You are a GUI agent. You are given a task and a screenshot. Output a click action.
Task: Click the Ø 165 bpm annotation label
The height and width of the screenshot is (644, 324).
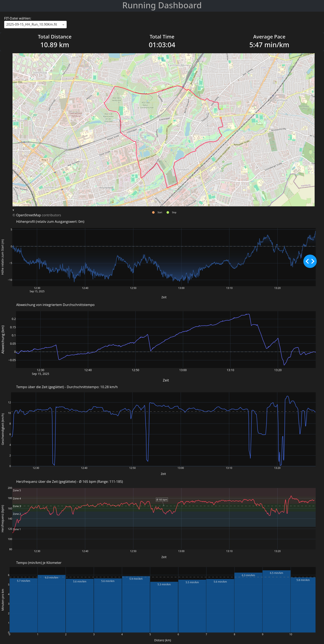pos(162,500)
